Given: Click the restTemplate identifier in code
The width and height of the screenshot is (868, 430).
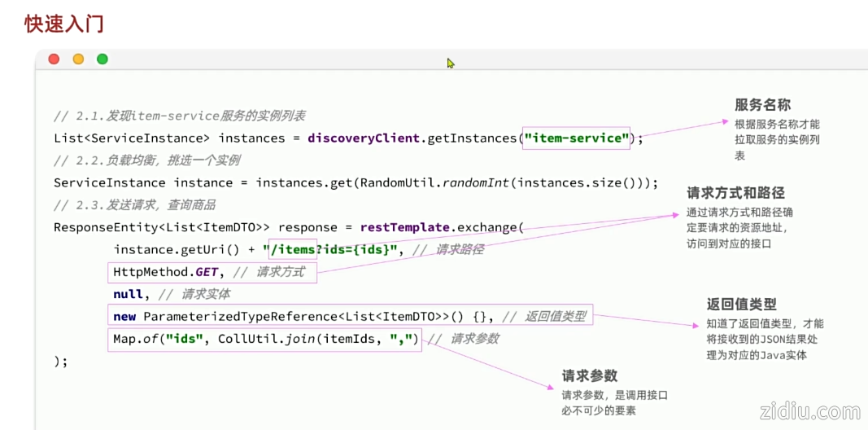Looking at the screenshot, I should tap(404, 227).
